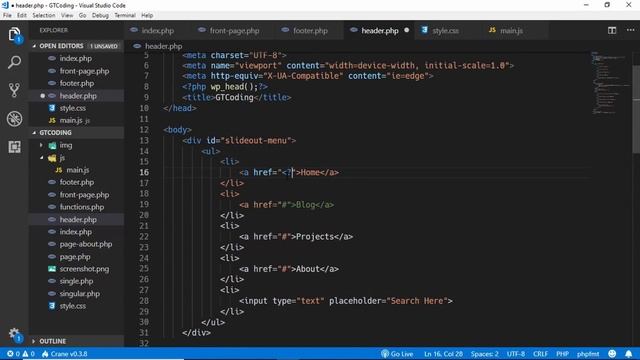640x360 pixels.
Task: Start Go Live server
Action: 397,354
